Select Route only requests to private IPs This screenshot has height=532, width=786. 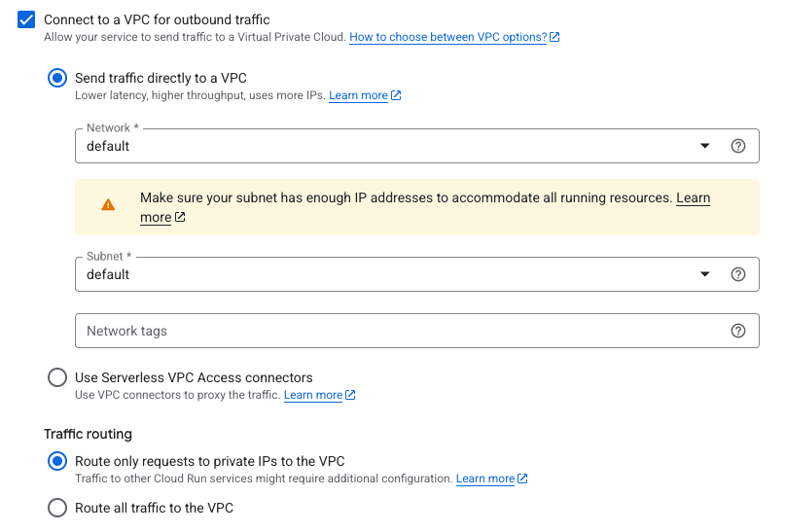pos(57,461)
